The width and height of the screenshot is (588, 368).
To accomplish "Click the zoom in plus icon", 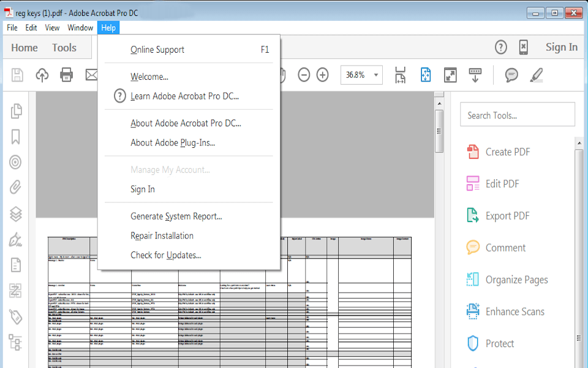I will click(323, 75).
